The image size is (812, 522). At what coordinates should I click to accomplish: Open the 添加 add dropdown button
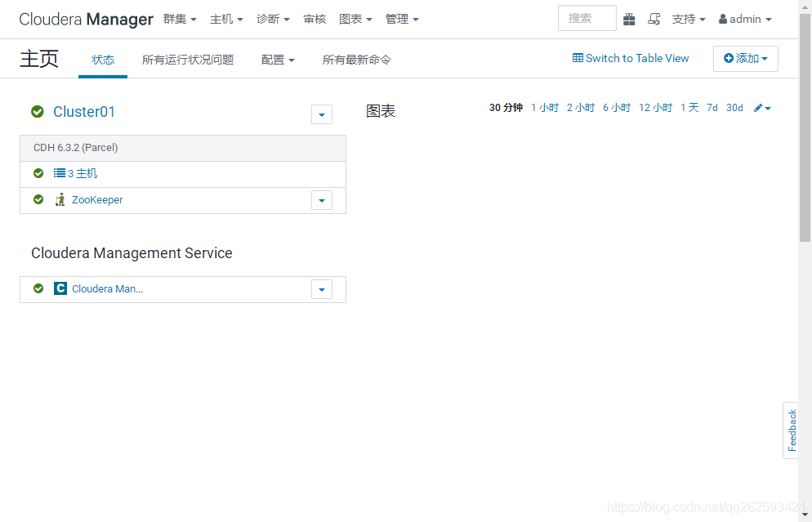(746, 59)
